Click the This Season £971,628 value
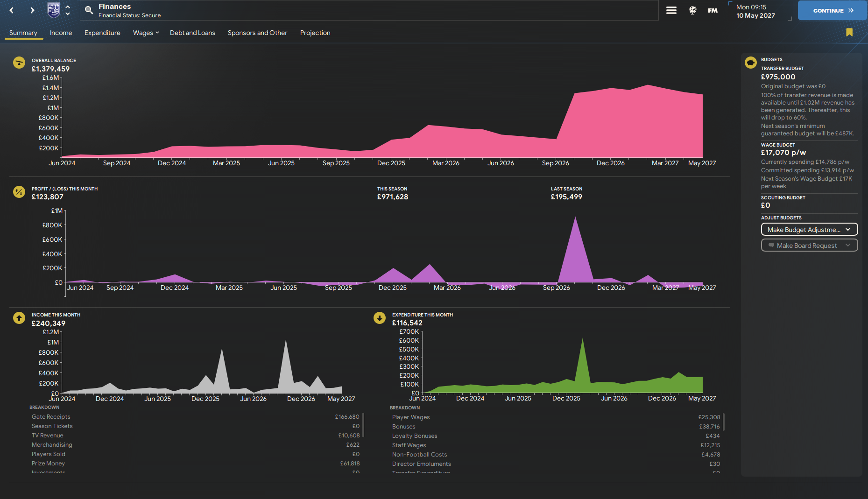 [393, 197]
